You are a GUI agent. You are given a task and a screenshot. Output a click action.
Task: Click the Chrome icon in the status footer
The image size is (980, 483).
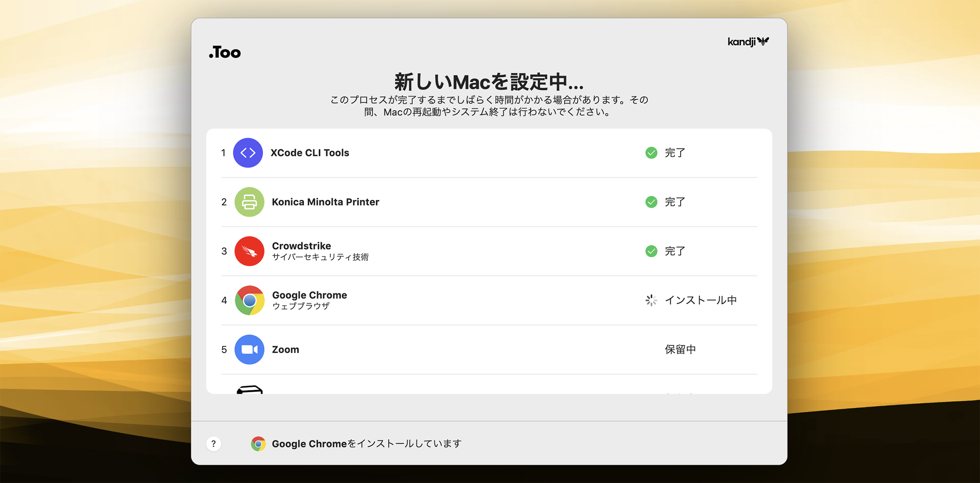click(x=258, y=443)
